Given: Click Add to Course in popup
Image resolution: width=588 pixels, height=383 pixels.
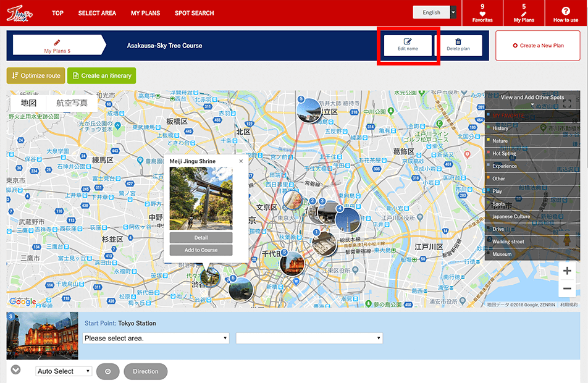Looking at the screenshot, I should pyautogui.click(x=201, y=250).
